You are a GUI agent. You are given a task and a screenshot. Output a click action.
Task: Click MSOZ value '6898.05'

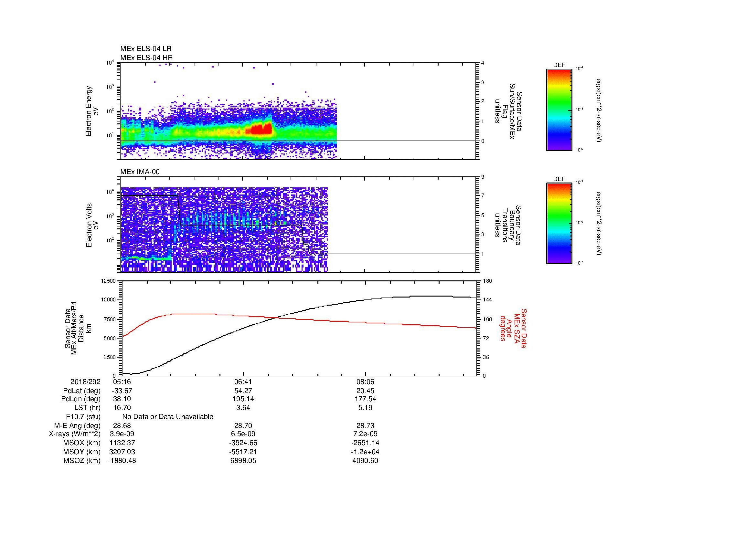tap(243, 461)
